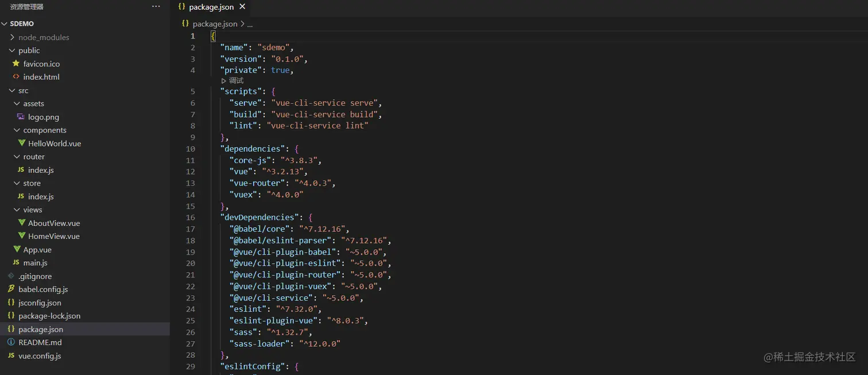The width and height of the screenshot is (868, 375).
Task: Open README.md info icon
Action: (x=11, y=342)
